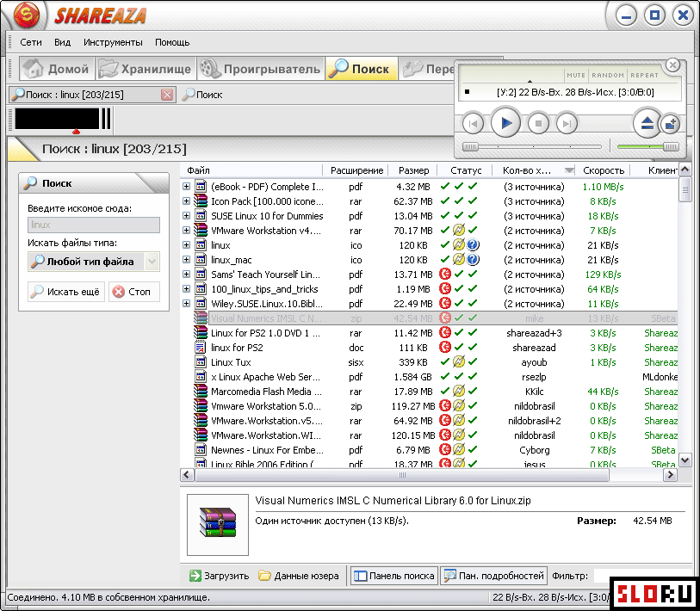
Task: Select the 'x Linux Apache Web Ser...' result
Action: tap(429, 377)
